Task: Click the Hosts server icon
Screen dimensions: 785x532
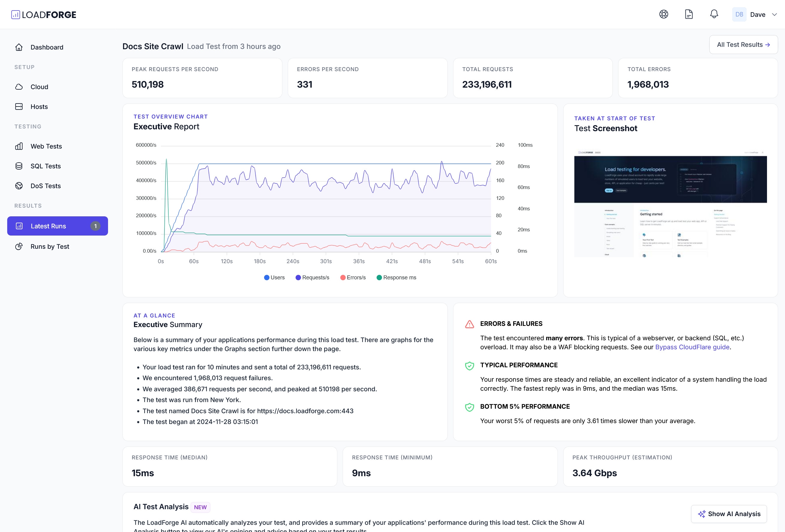Action: [19, 107]
